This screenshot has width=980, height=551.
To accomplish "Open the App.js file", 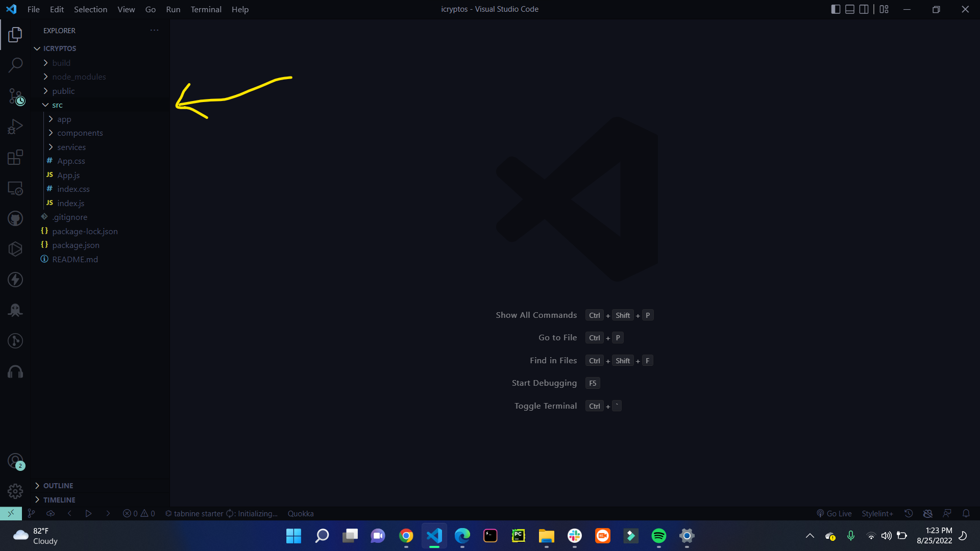I will pyautogui.click(x=68, y=175).
